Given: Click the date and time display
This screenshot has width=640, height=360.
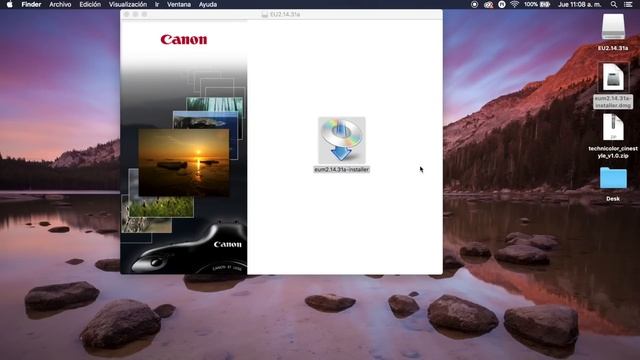Looking at the screenshot, I should pos(580,4).
